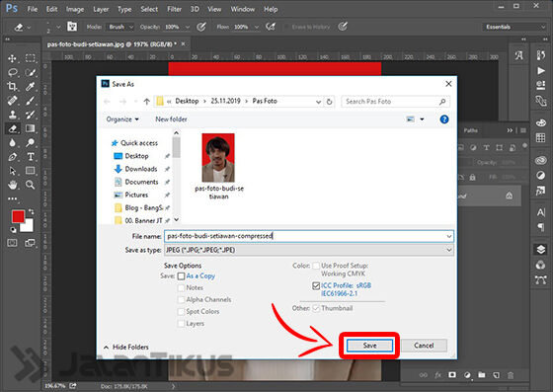Go up one folder level
The image size is (553, 392).
(x=147, y=102)
